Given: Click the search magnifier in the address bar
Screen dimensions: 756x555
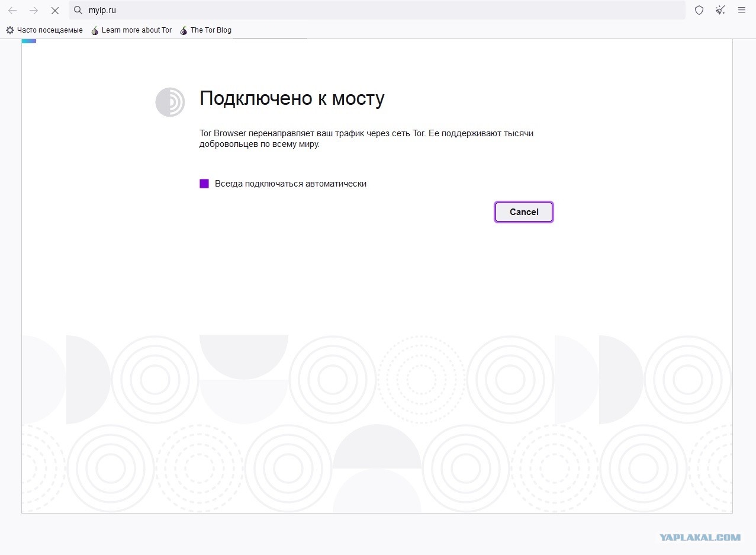Looking at the screenshot, I should click(78, 10).
